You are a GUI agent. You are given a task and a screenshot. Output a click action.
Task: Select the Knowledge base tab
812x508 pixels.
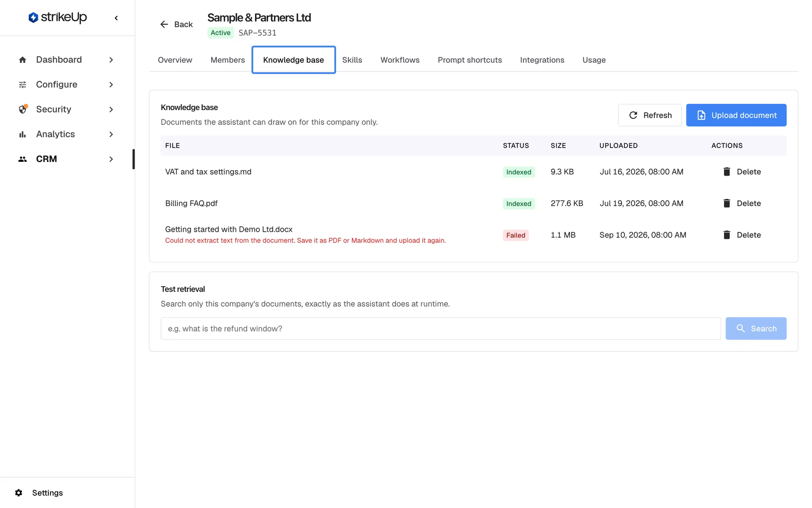click(x=294, y=60)
